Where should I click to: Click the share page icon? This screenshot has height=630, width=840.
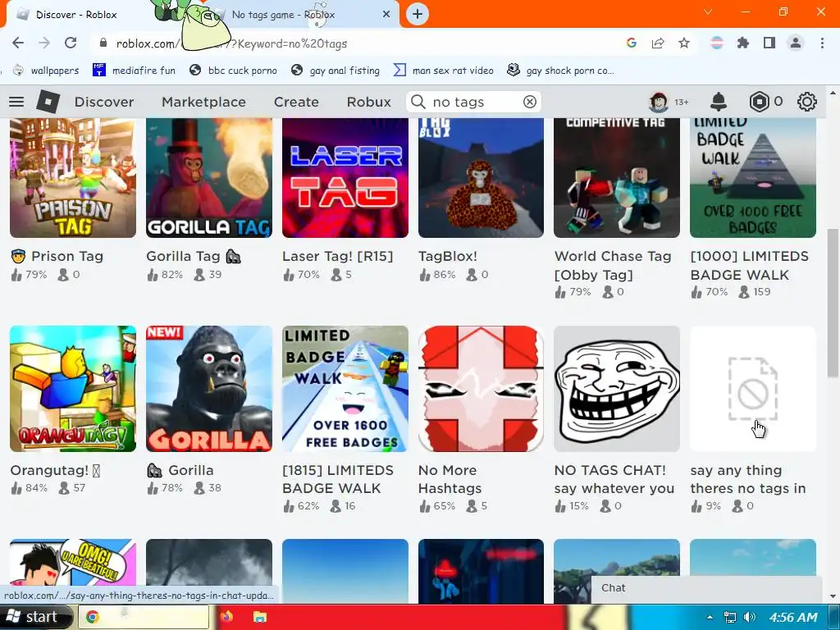click(x=658, y=43)
